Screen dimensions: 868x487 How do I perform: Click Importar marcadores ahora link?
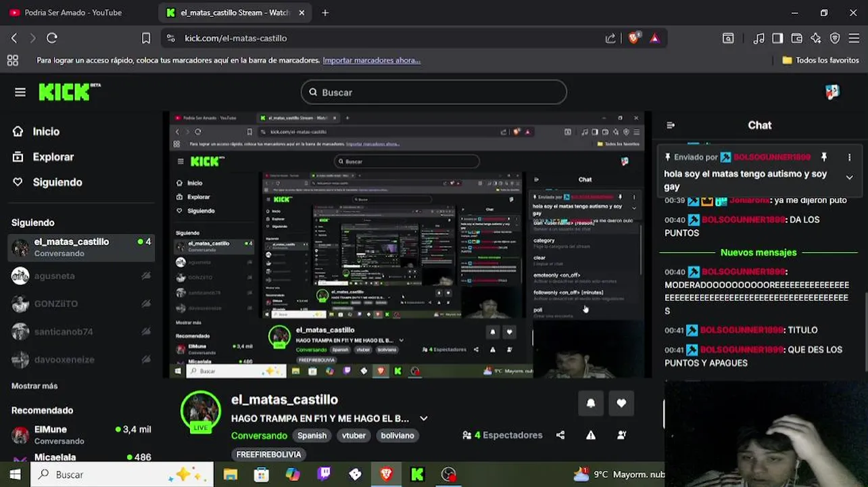(371, 60)
